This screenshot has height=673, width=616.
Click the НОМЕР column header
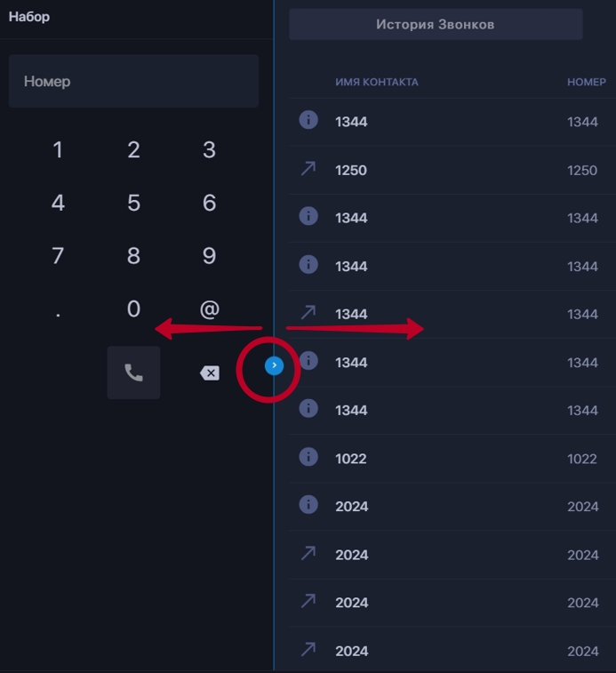[587, 82]
